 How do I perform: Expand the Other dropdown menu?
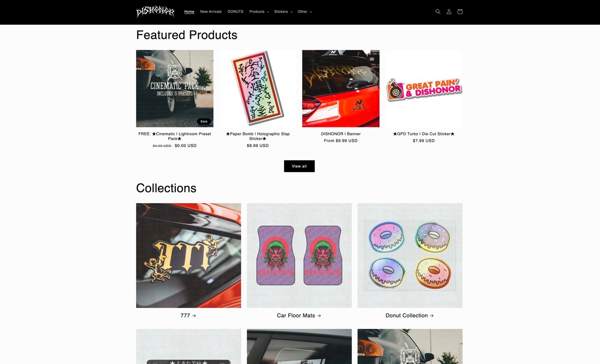[305, 12]
